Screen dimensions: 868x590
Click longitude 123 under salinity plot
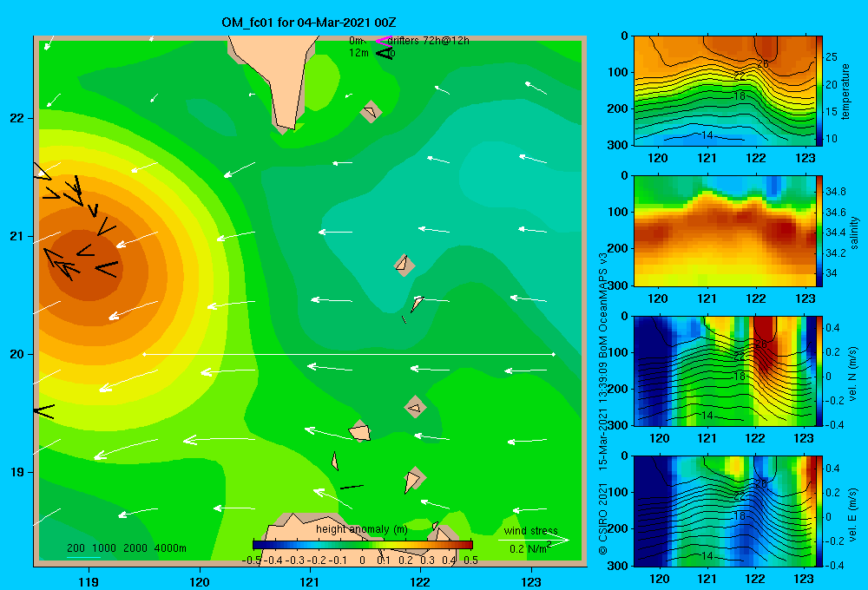coord(806,298)
